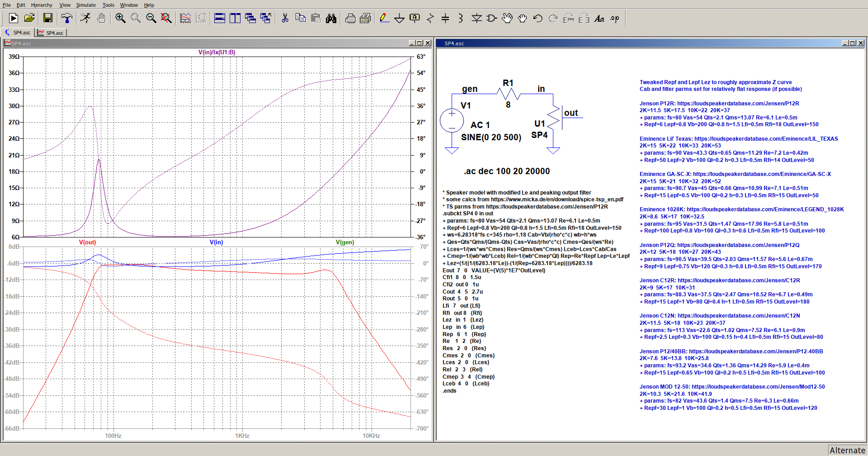
Task: Click the .ac dec 100 20 20000 directive
Action: pyautogui.click(x=506, y=171)
